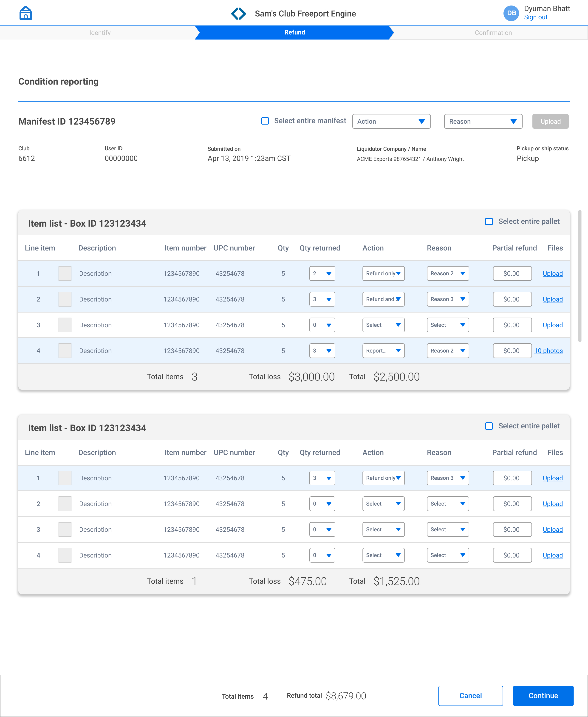Open the manifest-level Reason dropdown

pos(483,121)
